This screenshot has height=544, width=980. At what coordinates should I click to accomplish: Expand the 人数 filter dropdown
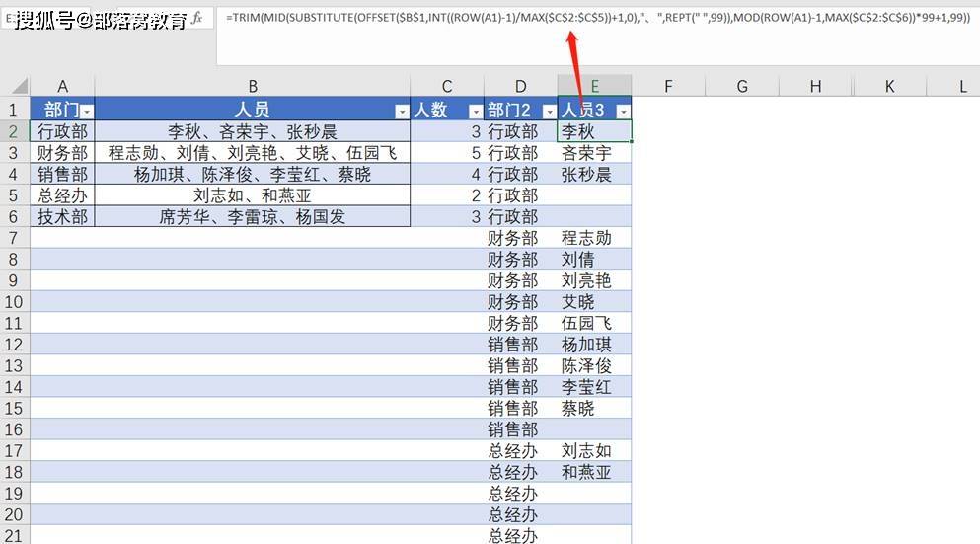coord(475,111)
